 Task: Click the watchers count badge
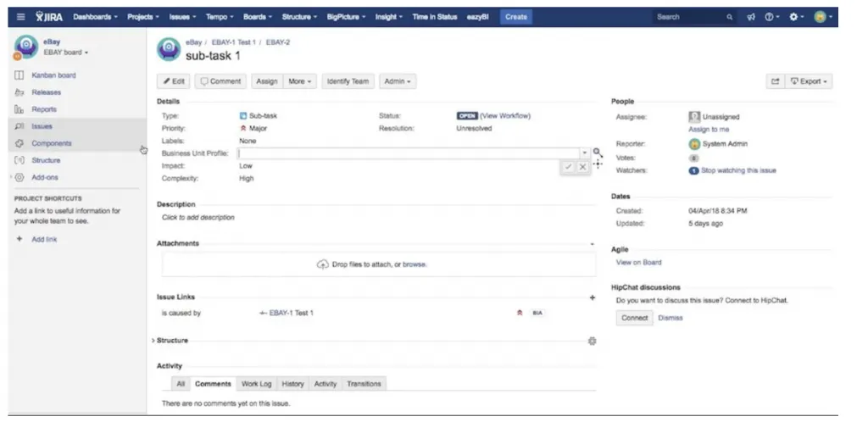pyautogui.click(x=693, y=171)
